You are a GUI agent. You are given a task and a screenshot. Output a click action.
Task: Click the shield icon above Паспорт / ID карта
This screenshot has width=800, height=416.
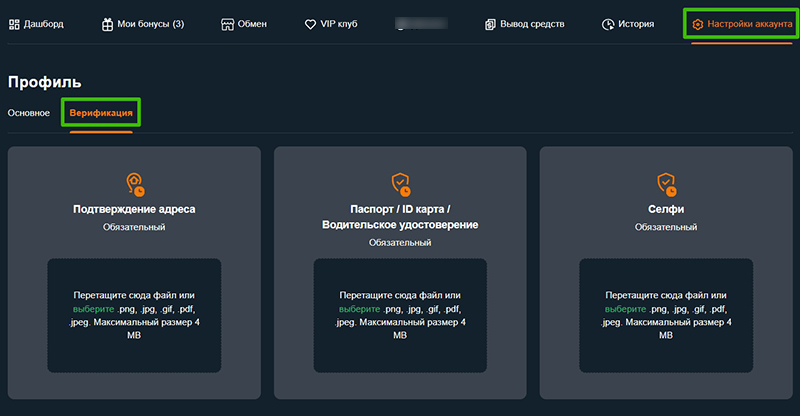point(400,184)
